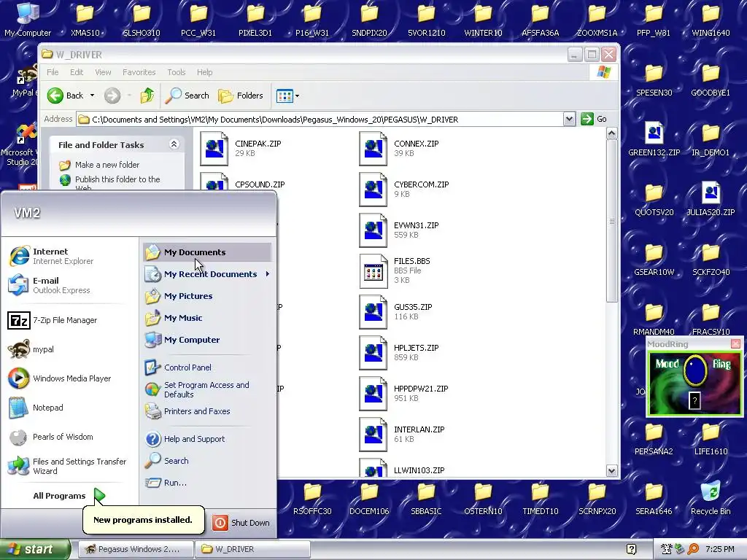Click the file list scroll down arrow

tap(612, 470)
